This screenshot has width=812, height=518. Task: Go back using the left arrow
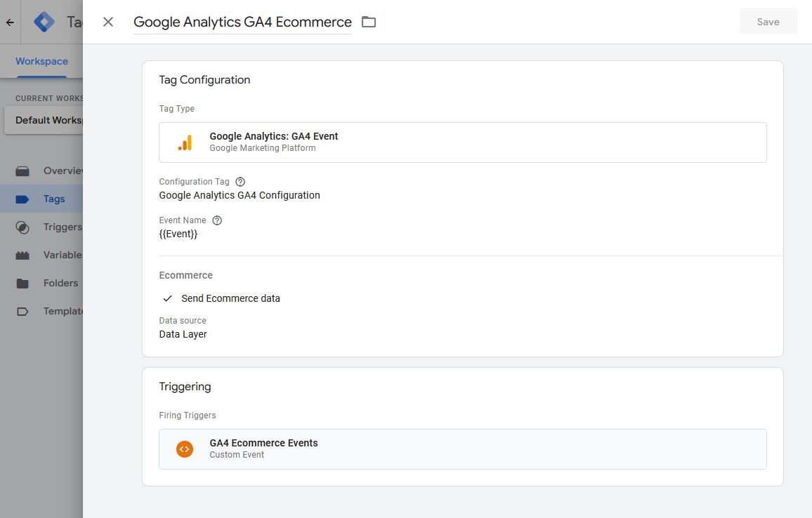[10, 22]
